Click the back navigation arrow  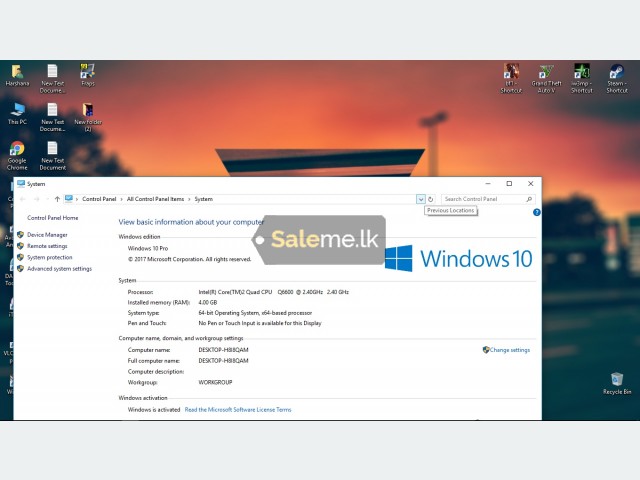22,199
